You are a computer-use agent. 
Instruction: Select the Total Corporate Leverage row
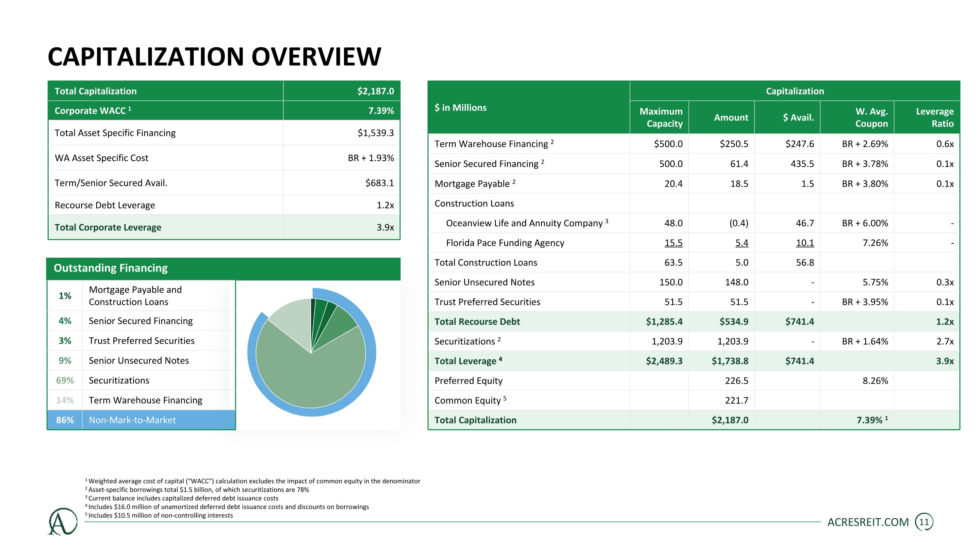coord(224,227)
